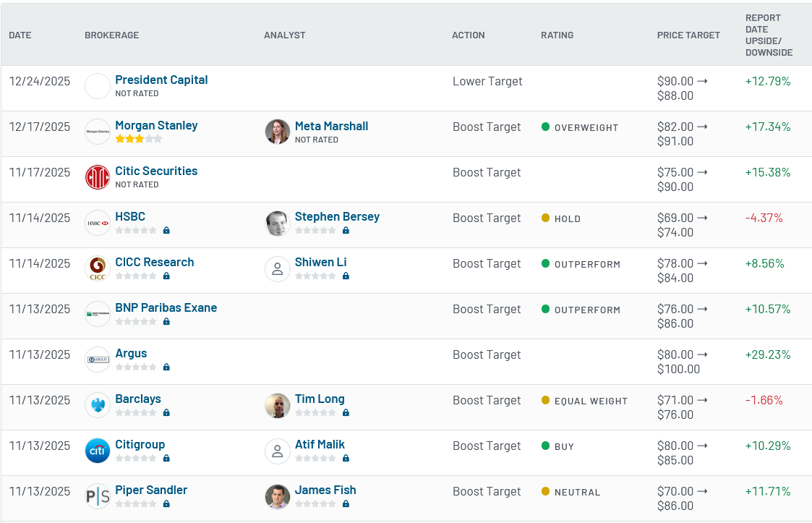Click the -4.37% downside value for HSBC
This screenshot has height=523, width=812.
tap(764, 218)
